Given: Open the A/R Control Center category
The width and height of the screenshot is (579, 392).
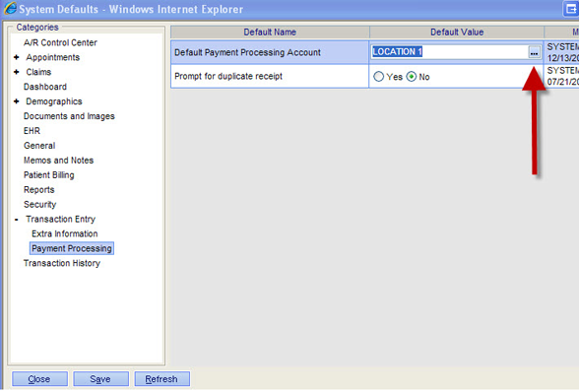Looking at the screenshot, I should pyautogui.click(x=60, y=43).
